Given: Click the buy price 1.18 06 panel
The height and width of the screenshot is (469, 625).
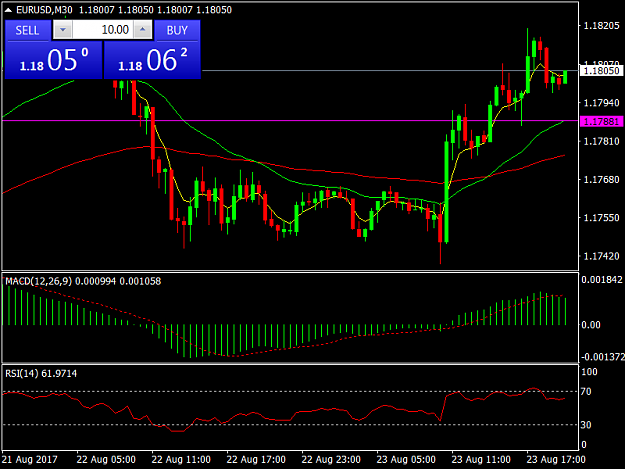Looking at the screenshot, I should click(152, 60).
